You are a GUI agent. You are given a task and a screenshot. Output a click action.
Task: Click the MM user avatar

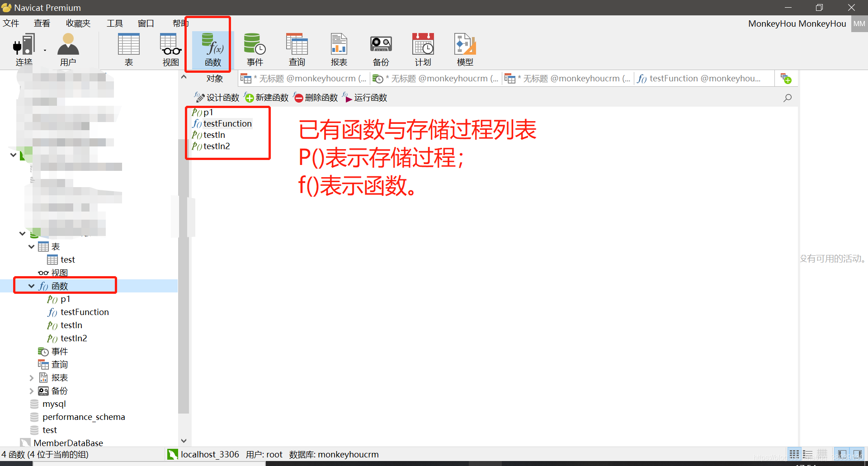click(x=859, y=24)
